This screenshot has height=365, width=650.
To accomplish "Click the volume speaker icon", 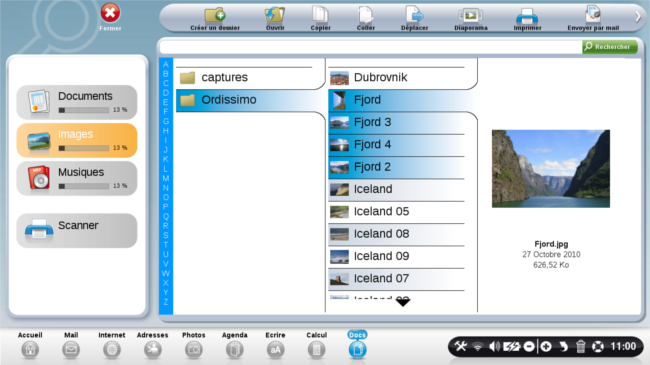I will [494, 346].
